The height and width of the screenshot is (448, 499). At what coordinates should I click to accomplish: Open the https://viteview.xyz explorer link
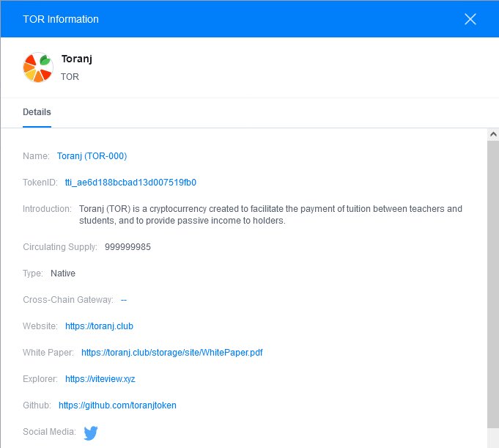pyautogui.click(x=100, y=379)
